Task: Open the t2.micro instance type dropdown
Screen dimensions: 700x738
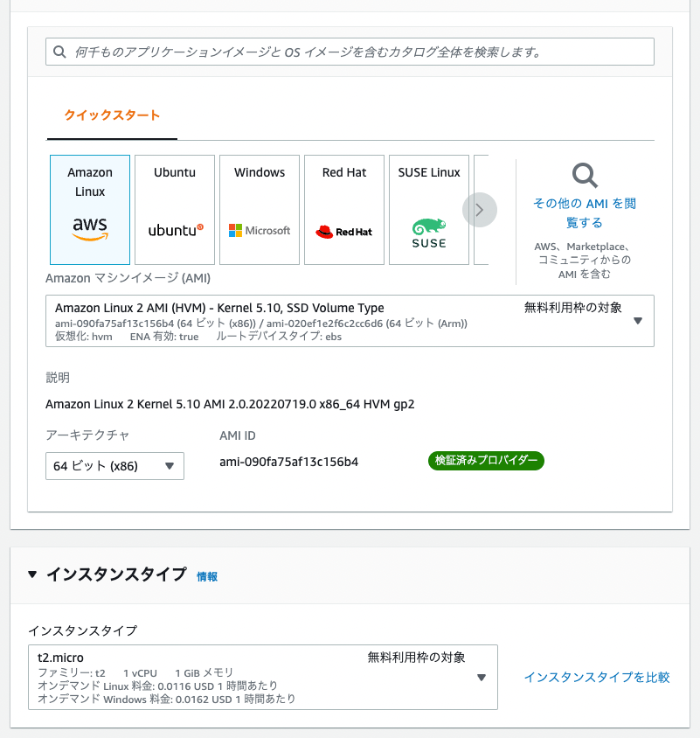Action: click(263, 678)
